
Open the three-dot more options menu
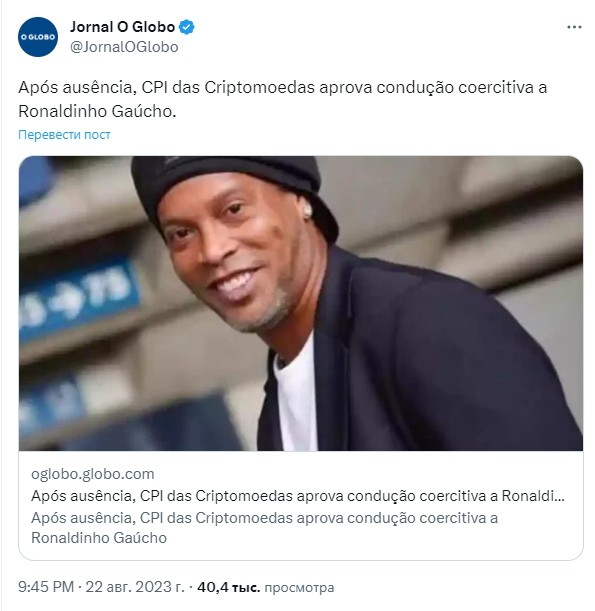[574, 27]
